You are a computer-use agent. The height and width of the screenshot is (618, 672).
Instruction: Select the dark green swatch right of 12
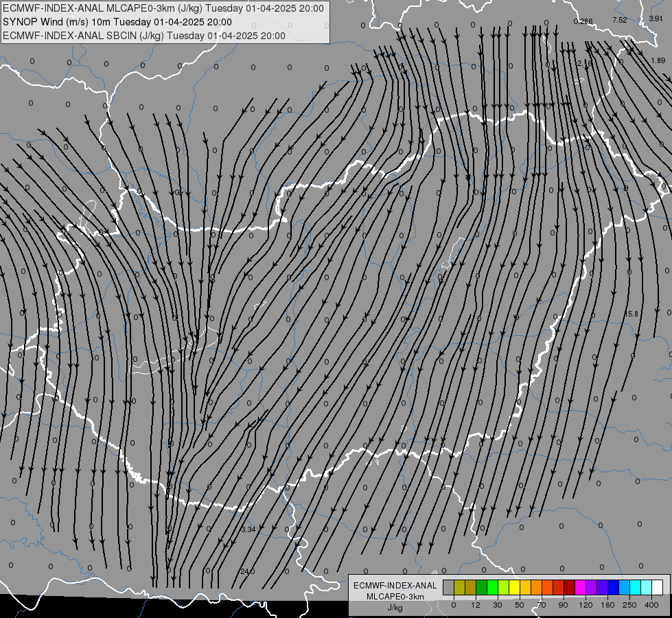(x=481, y=588)
